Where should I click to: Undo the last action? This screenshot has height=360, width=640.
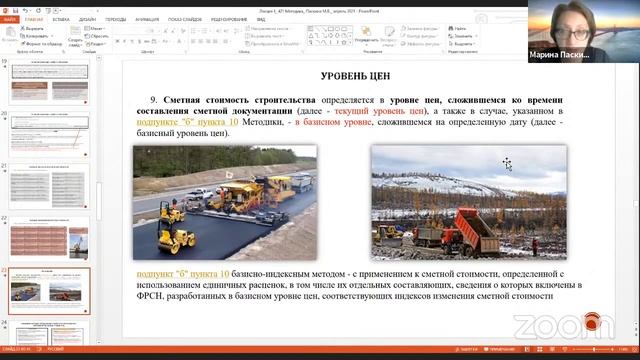(x=25, y=11)
